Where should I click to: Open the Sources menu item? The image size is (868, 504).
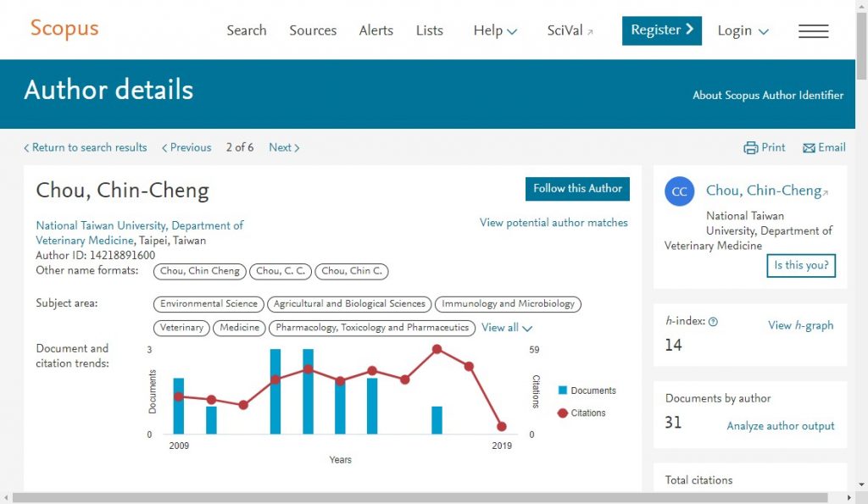313,30
